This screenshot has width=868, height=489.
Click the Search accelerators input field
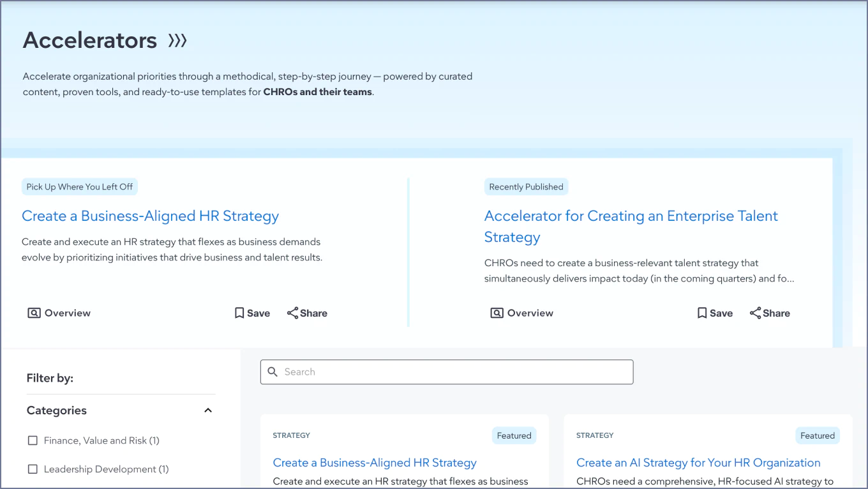[x=447, y=372]
